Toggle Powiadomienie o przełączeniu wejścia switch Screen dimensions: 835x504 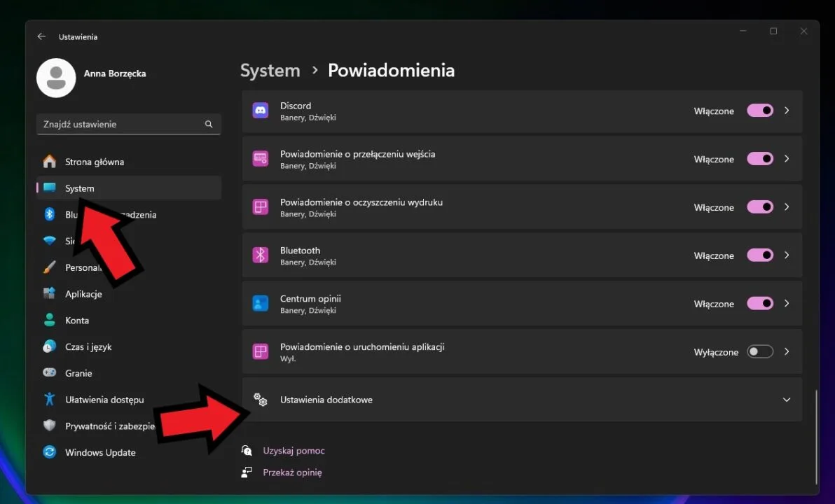[760, 159]
